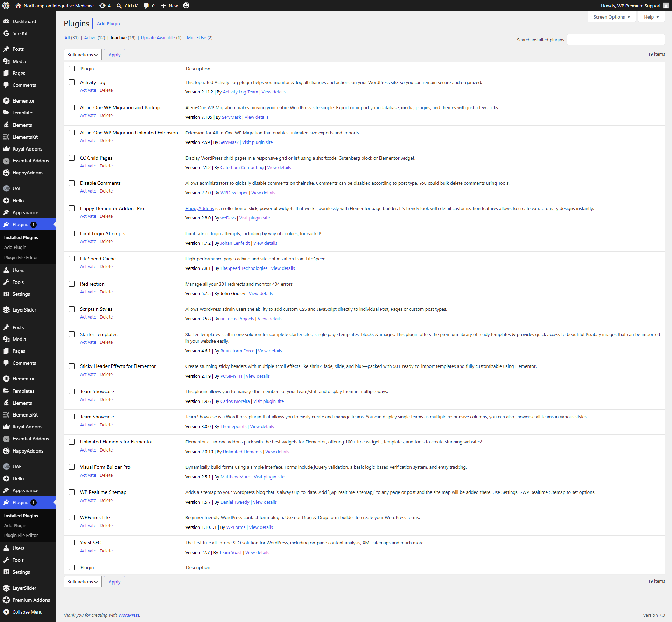Tick the select-all checkbox in the table header

click(x=72, y=69)
